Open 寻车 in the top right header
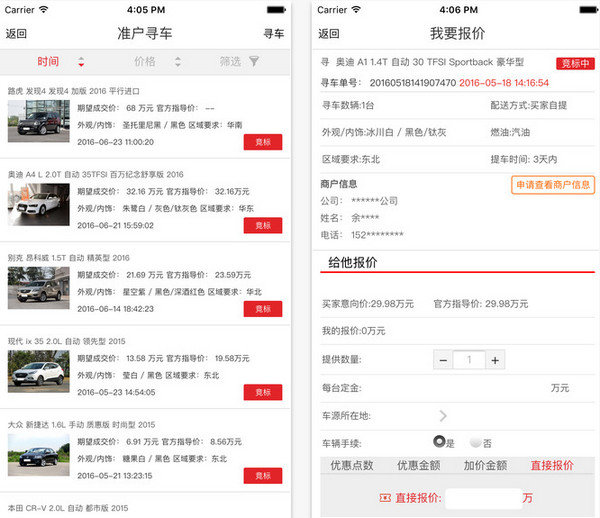The height and width of the screenshot is (518, 600). [274, 34]
